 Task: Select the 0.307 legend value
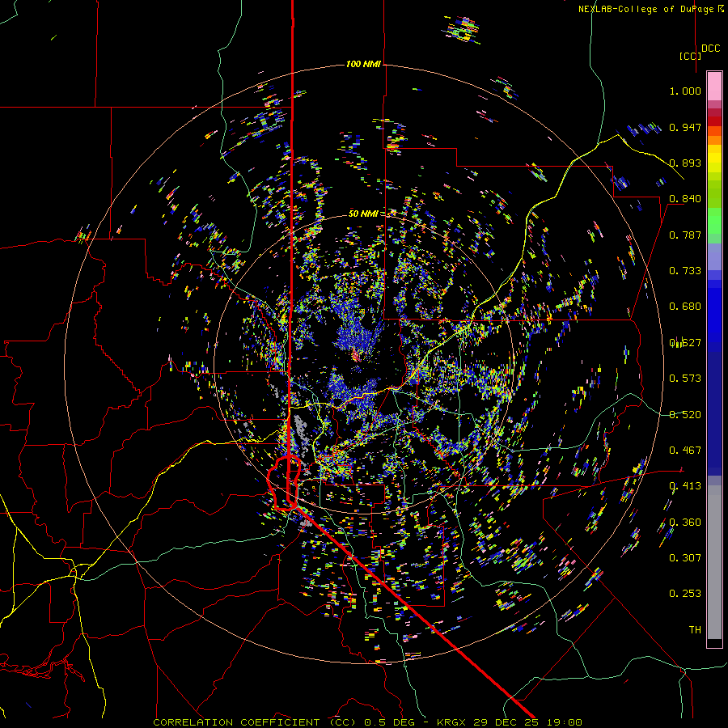tap(685, 558)
